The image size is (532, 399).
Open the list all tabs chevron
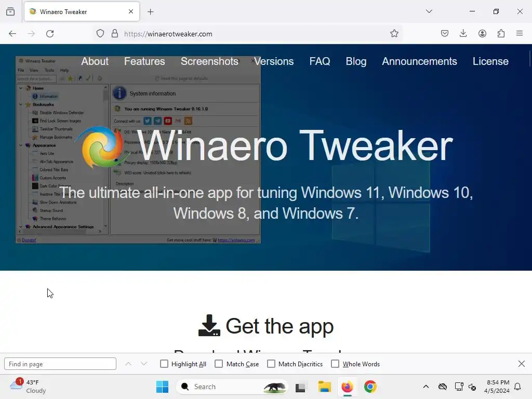tap(429, 11)
